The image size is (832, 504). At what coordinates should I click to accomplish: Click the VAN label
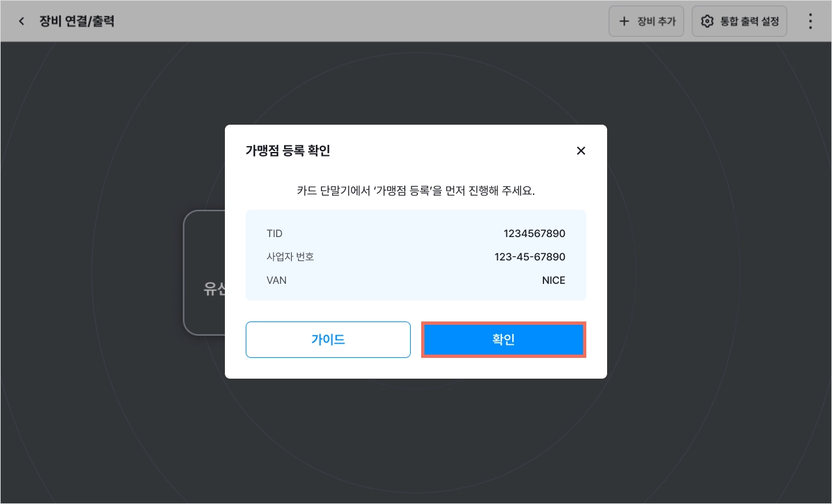coord(276,281)
